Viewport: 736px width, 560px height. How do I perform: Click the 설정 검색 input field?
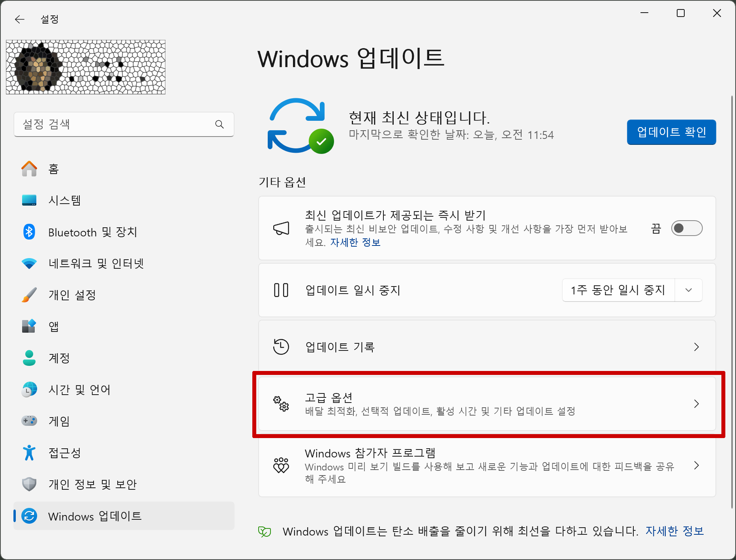(x=124, y=124)
